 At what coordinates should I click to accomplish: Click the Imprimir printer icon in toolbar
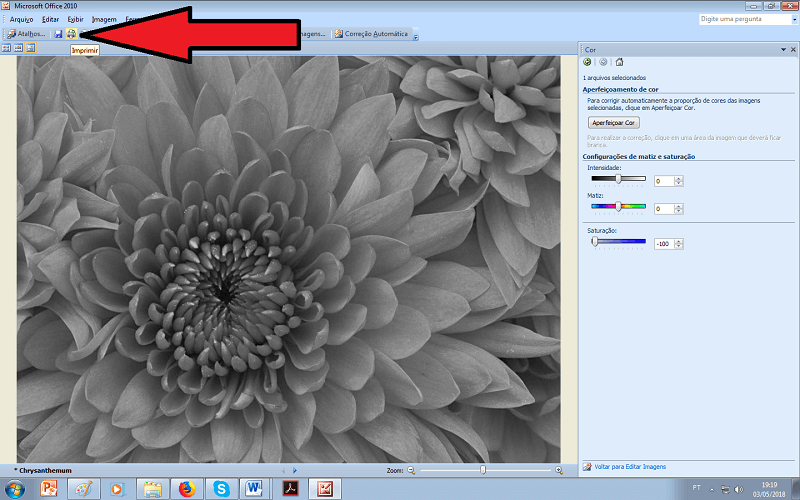(x=71, y=34)
